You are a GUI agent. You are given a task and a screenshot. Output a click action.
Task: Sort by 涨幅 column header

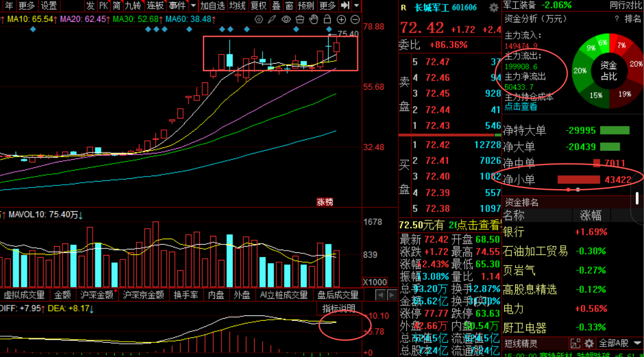pos(591,216)
